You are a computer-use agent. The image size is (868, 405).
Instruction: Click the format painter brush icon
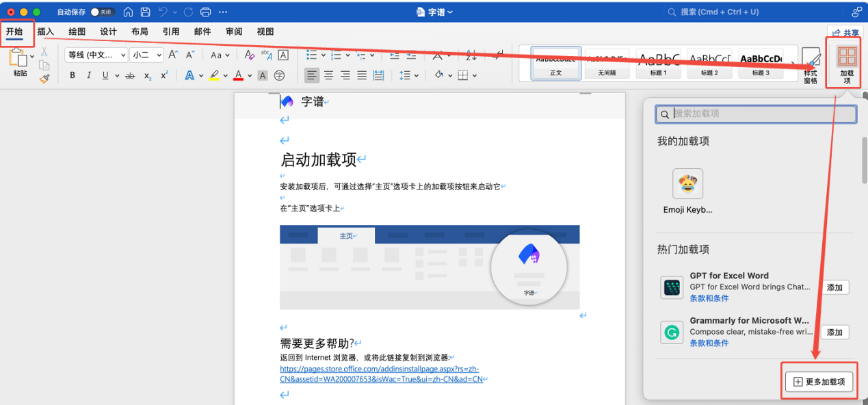(44, 79)
